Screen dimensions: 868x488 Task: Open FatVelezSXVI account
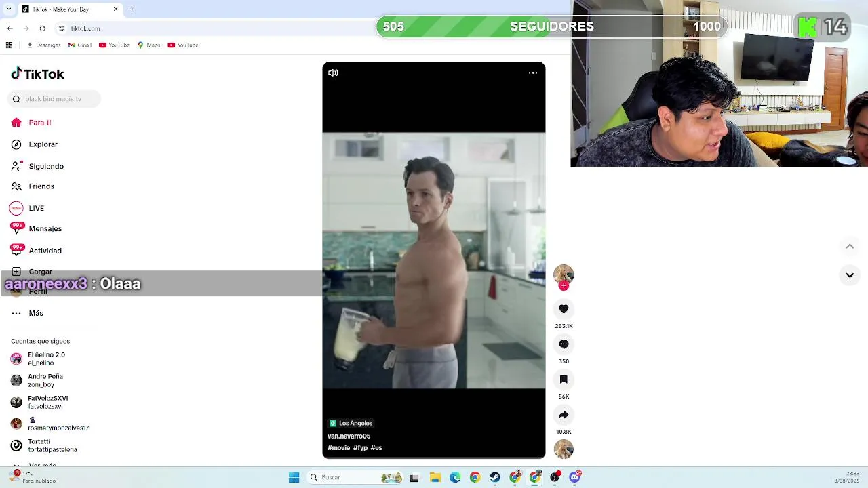40,402
